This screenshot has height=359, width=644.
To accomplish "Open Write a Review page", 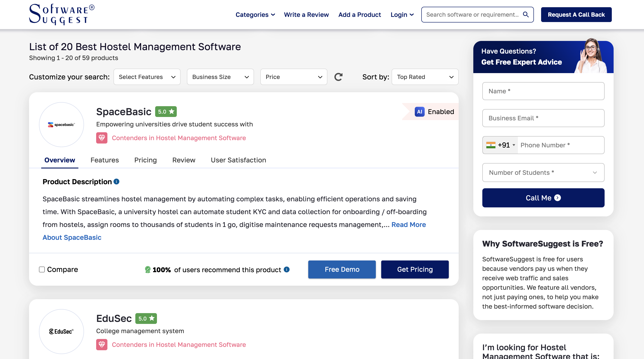I will [x=306, y=14].
